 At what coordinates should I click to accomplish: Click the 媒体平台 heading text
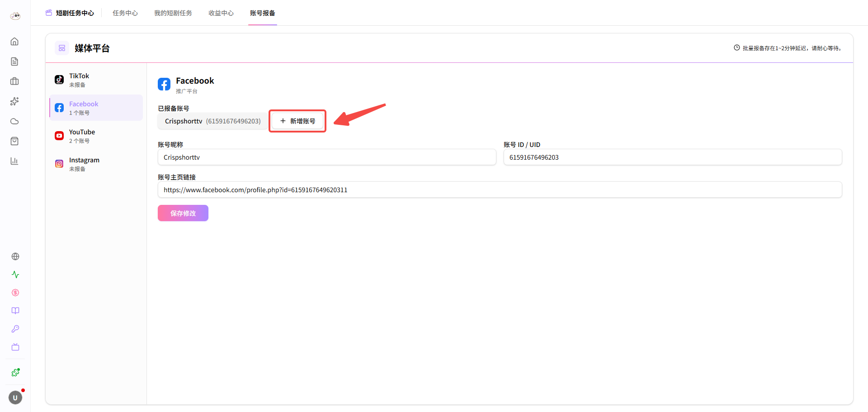92,48
